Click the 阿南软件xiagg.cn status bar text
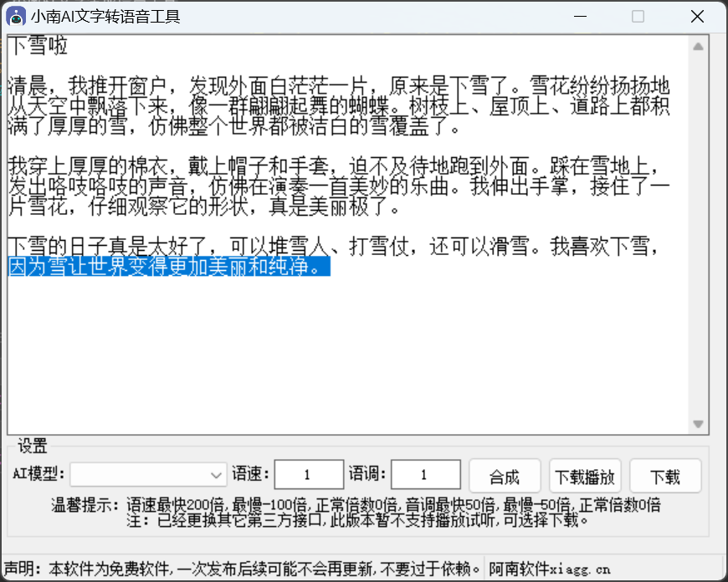 pyautogui.click(x=549, y=569)
